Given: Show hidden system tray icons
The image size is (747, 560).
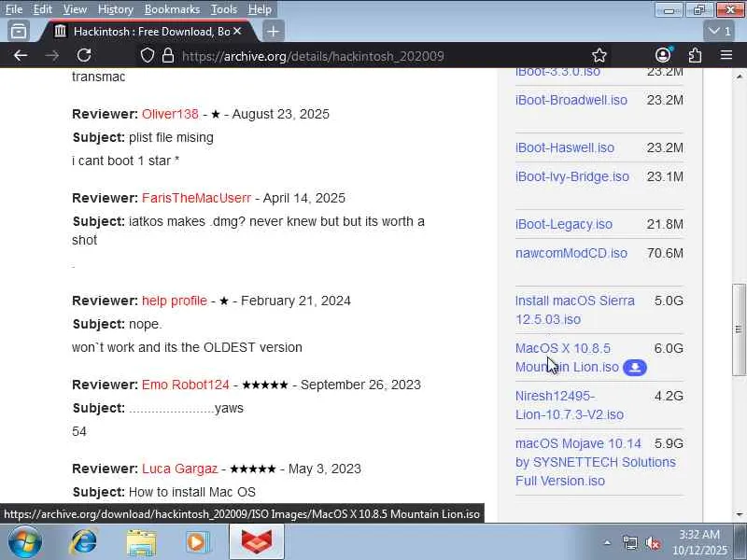Looking at the screenshot, I should coord(607,542).
